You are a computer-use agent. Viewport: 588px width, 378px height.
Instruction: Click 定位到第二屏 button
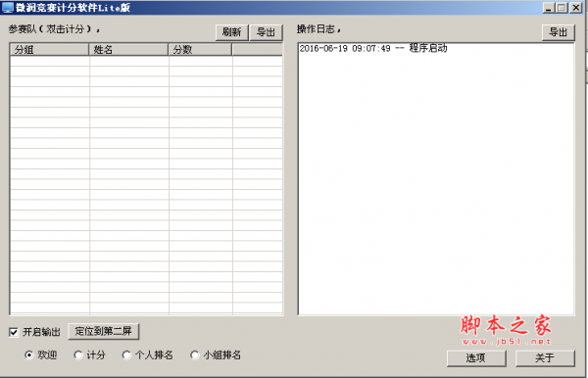click(x=104, y=331)
